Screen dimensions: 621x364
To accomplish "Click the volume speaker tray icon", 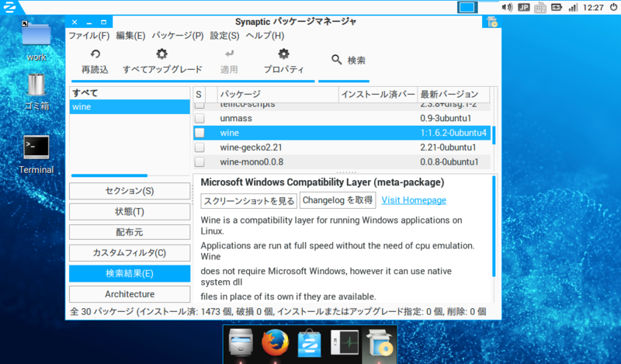I will (x=507, y=7).
